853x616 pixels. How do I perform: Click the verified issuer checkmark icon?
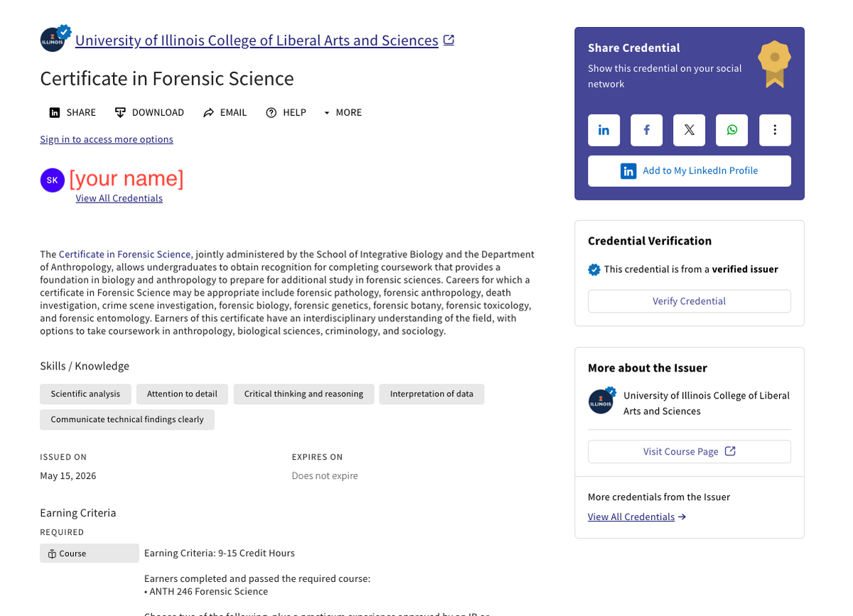point(594,269)
